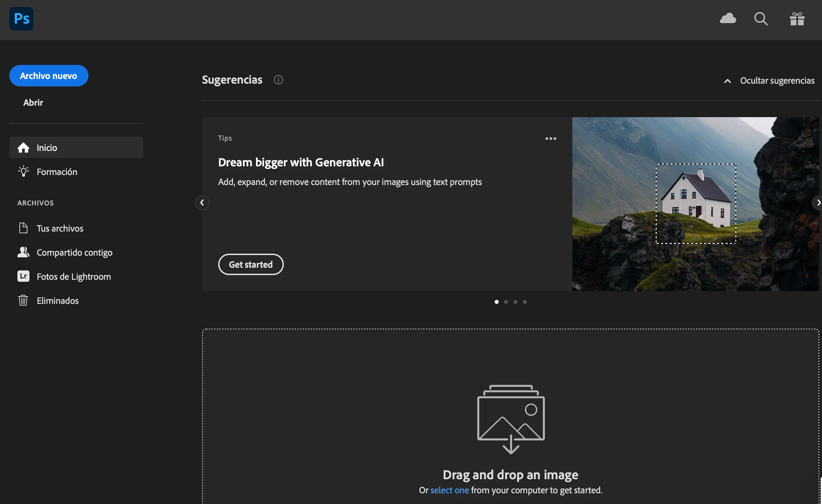Click the Archivo nuevo button
Viewport: 822px width, 504px height.
tap(49, 76)
